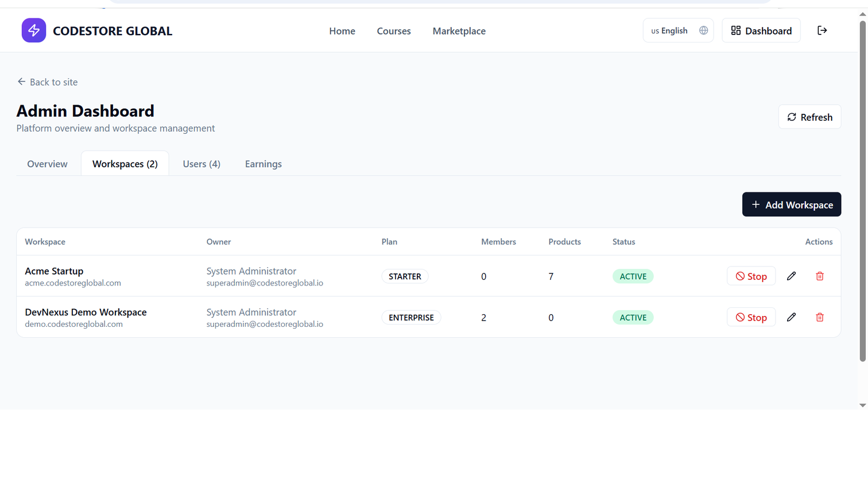Switch to the Overview tab
The image size is (868, 494).
click(47, 164)
